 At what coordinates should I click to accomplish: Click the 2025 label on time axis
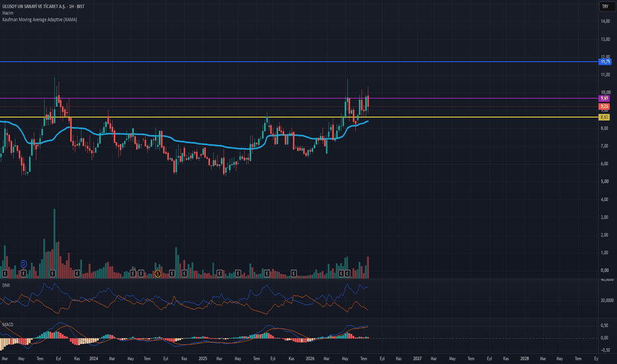203,359
